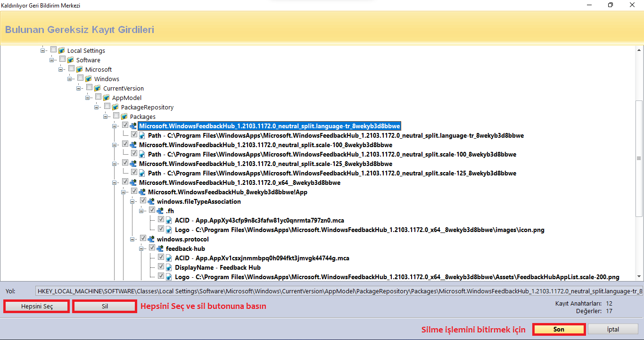
Task: Click the key icon of the .fh node
Action: 160,211
